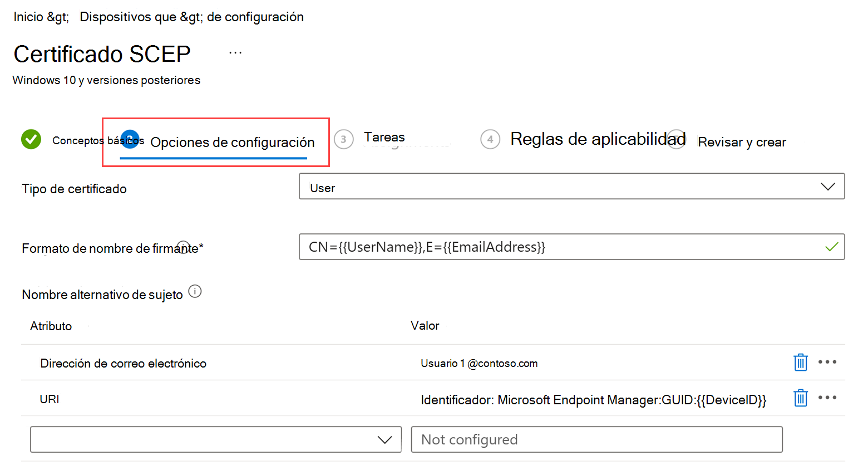Delete the URI attribute row

pyautogui.click(x=800, y=398)
